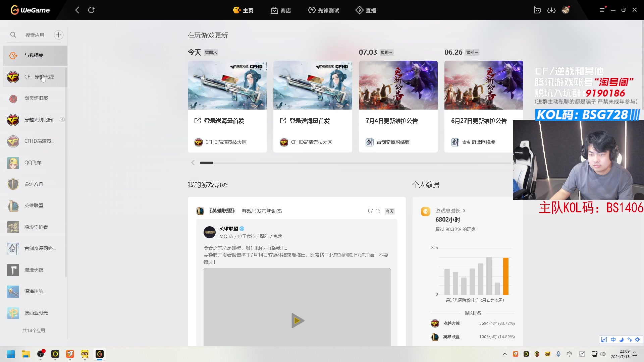Select 波西亚时光 in the sidebar
This screenshot has width=644, height=362.
point(35,313)
